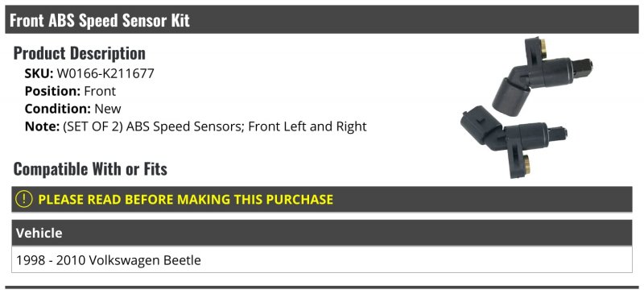Screen dimensions: 644x294
Task: Click the Compatible With or Fits heading
Action: pos(90,169)
